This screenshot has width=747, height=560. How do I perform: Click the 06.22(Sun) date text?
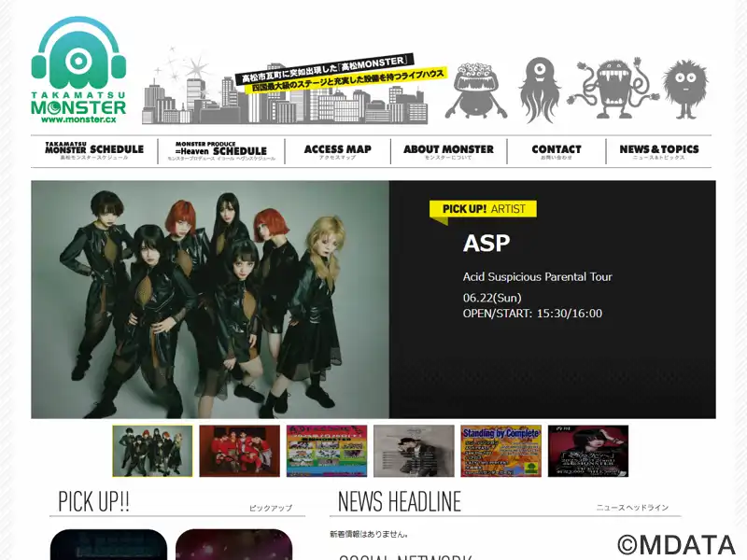coord(492,298)
